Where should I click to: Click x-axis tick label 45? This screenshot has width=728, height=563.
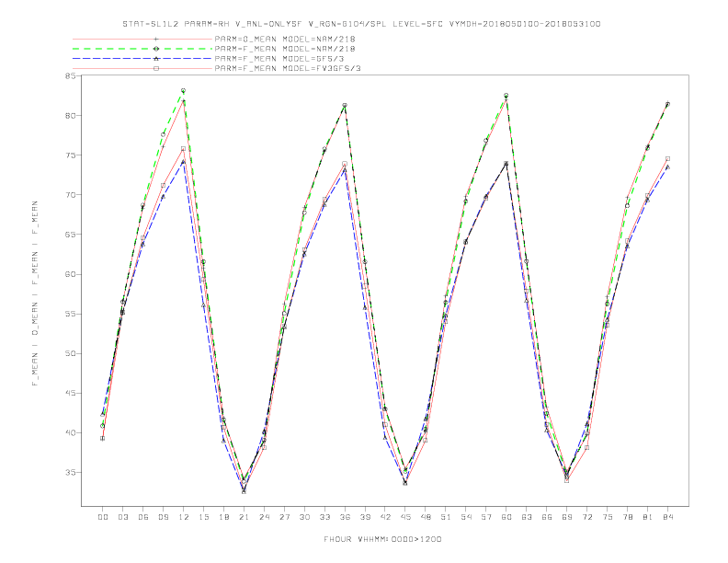405,517
